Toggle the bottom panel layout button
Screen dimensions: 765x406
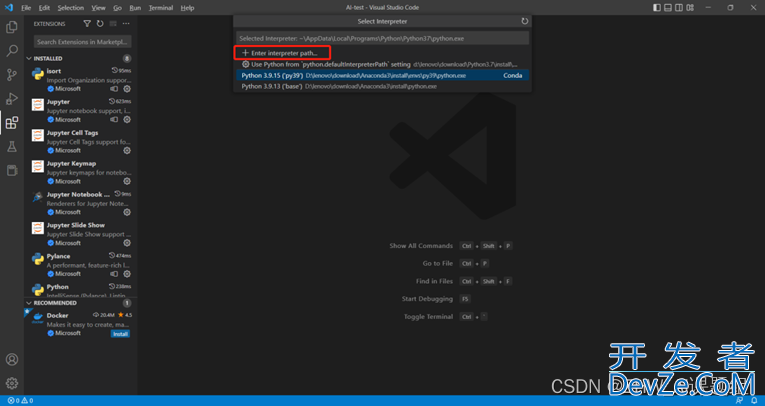pos(668,7)
